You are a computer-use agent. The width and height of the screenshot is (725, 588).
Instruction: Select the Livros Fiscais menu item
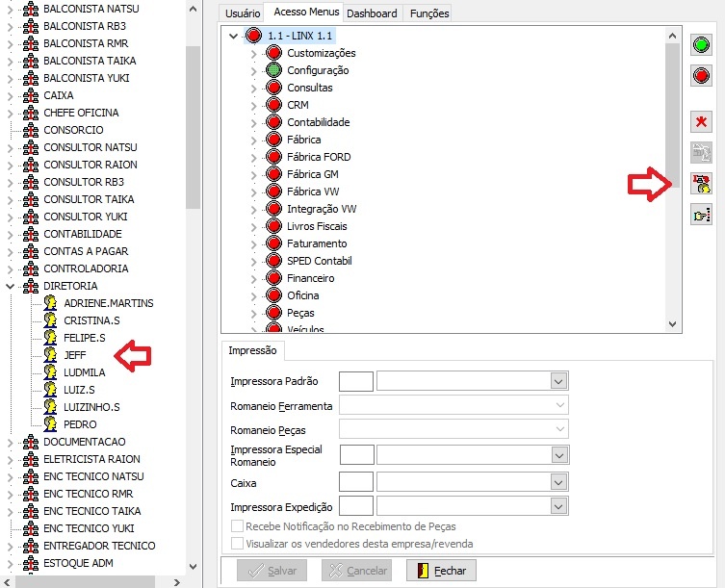pos(317,226)
